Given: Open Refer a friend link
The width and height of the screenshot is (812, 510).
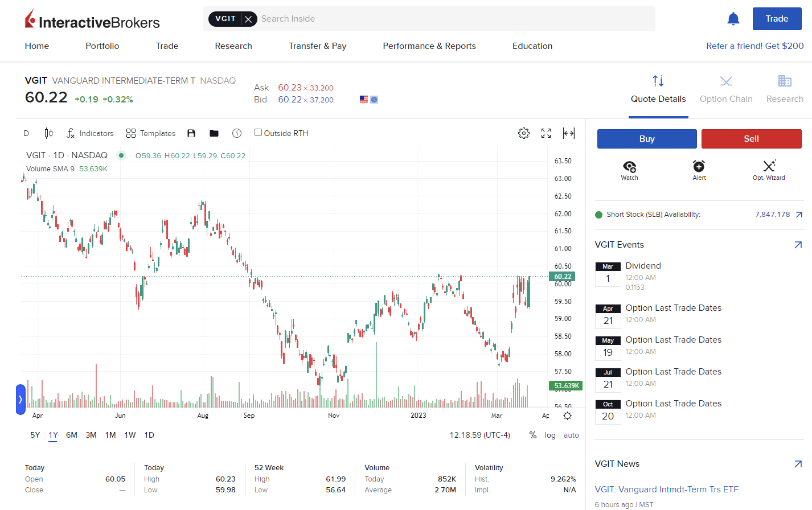Looking at the screenshot, I should click(755, 46).
